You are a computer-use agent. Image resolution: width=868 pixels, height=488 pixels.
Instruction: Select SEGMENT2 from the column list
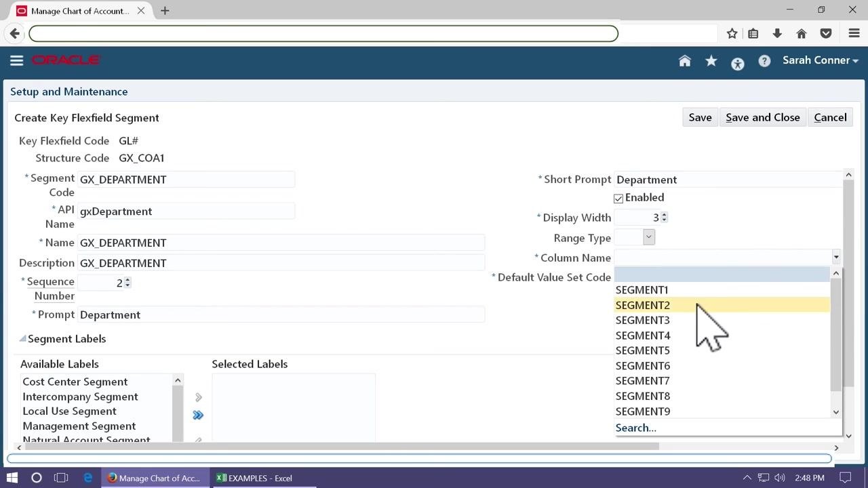(x=722, y=305)
